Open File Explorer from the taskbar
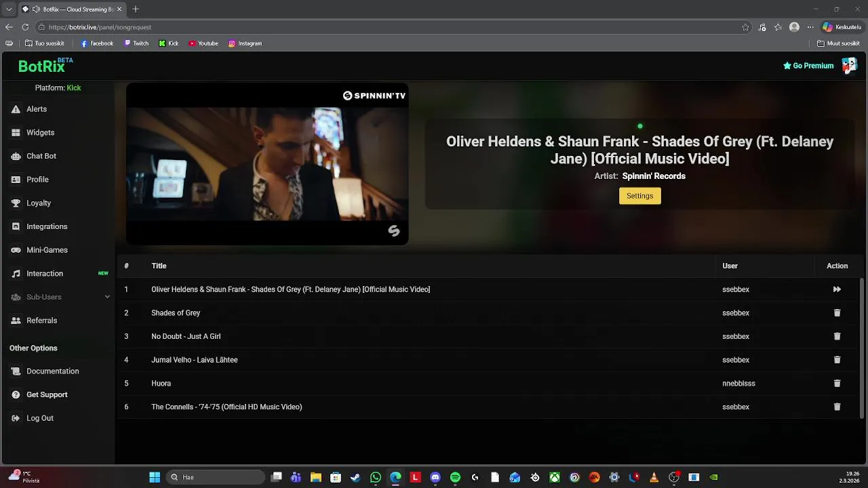This screenshot has height=488, width=868. coord(315,477)
